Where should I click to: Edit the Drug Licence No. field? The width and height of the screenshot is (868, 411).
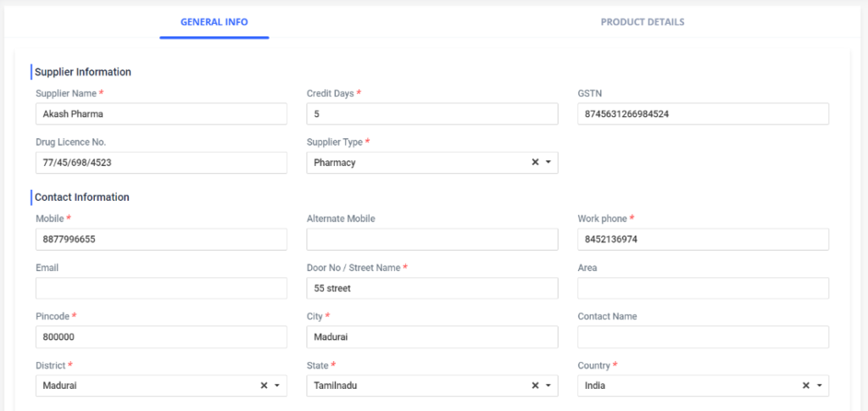[x=161, y=163]
